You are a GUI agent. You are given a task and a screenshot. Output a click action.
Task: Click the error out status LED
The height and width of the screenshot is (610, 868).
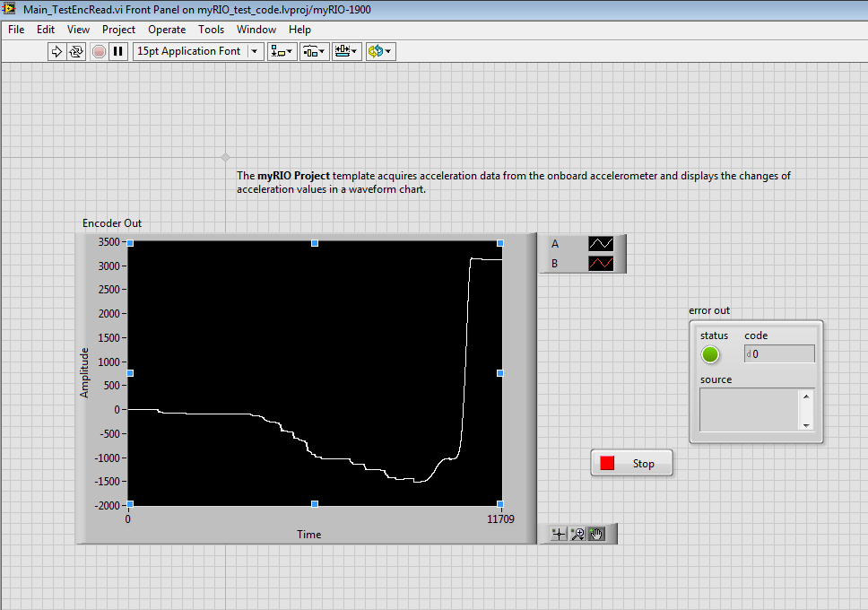point(710,354)
